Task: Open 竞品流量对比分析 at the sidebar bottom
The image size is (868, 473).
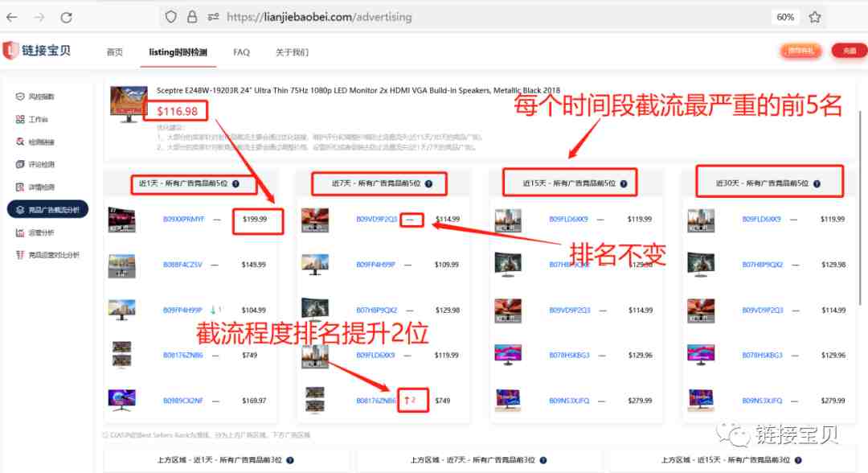Action: pyautogui.click(x=47, y=255)
